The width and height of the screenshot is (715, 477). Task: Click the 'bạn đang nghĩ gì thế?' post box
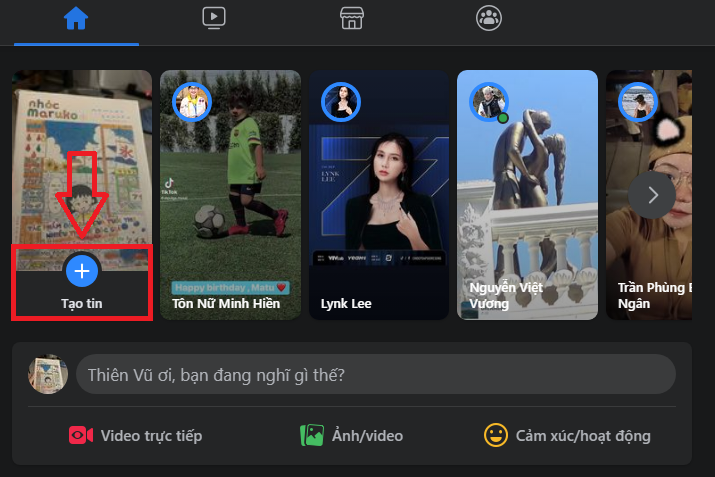tap(376, 374)
